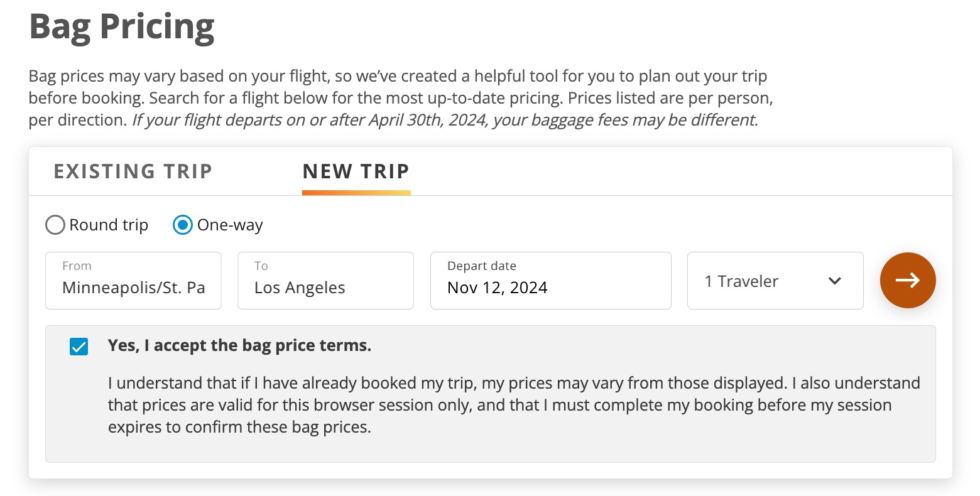This screenshot has height=496, width=980.
Task: Switch to the EXISTING TRIP tab
Action: (x=133, y=171)
